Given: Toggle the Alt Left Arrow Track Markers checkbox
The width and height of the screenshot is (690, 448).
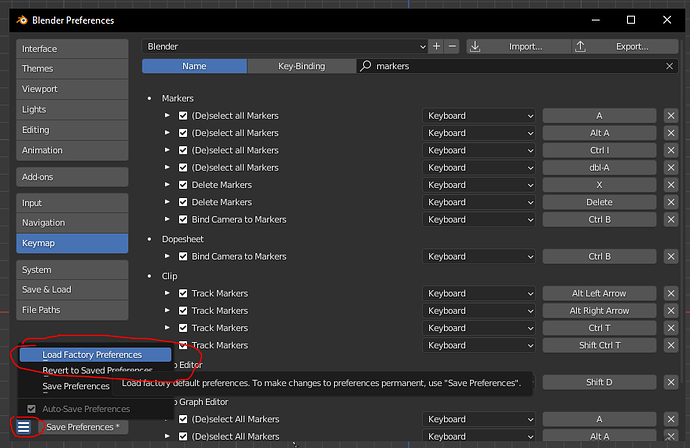Looking at the screenshot, I should point(183,294).
